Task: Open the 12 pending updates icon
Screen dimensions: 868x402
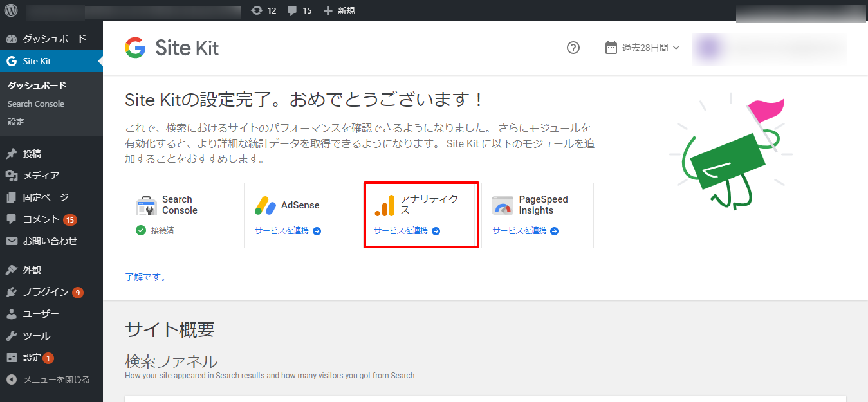Action: pos(264,10)
